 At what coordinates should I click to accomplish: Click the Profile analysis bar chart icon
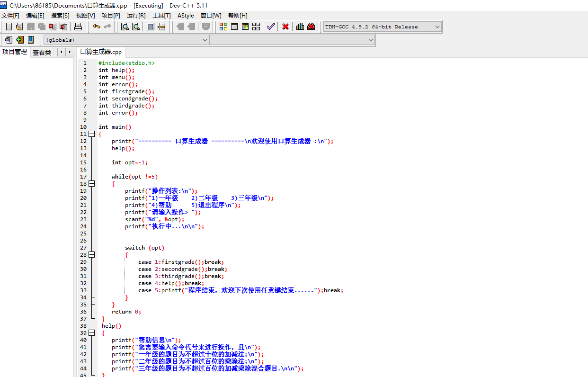point(300,27)
